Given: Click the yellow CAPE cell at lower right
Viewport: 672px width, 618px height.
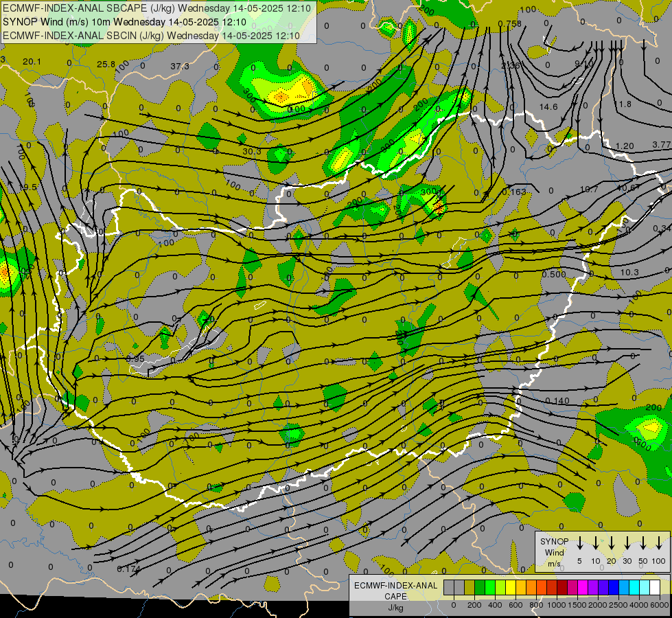Looking at the screenshot, I should pyautogui.click(x=651, y=427).
